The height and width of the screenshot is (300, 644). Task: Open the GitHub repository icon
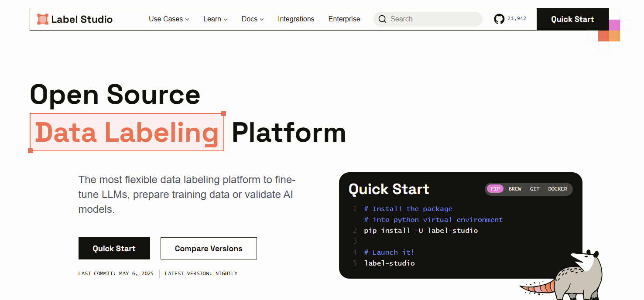499,19
